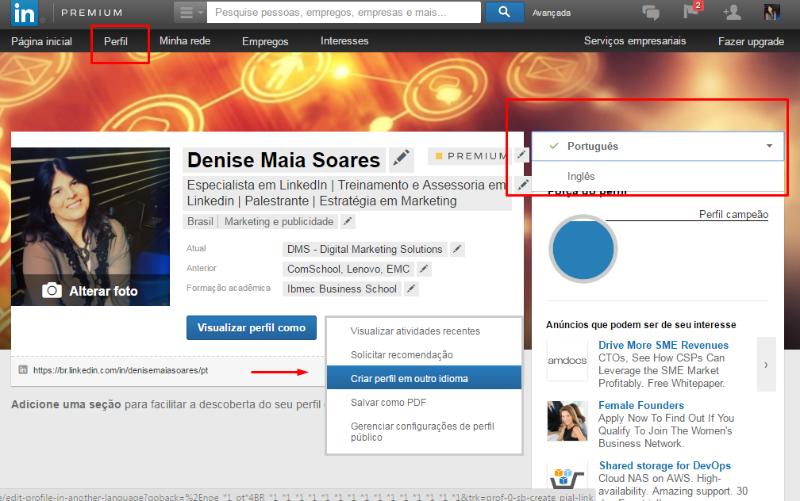Click the profile URL link
This screenshot has height=501, width=800.
pos(120,370)
